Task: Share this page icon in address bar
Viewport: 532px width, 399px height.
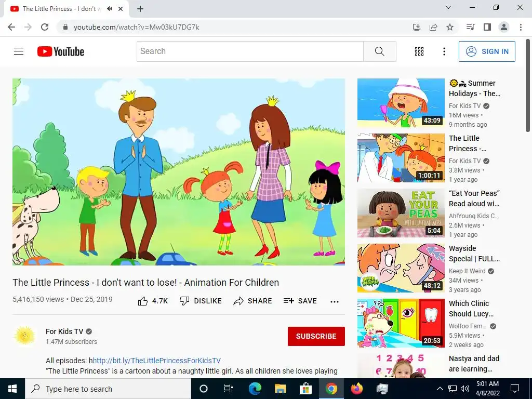Action: click(433, 27)
